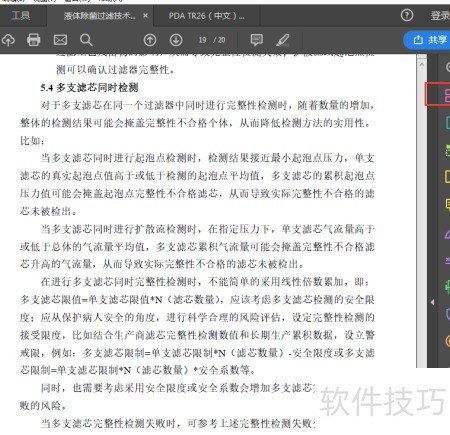The width and height of the screenshot is (450, 435).
Task: Select the highlighter pen tool
Action: (283, 40)
